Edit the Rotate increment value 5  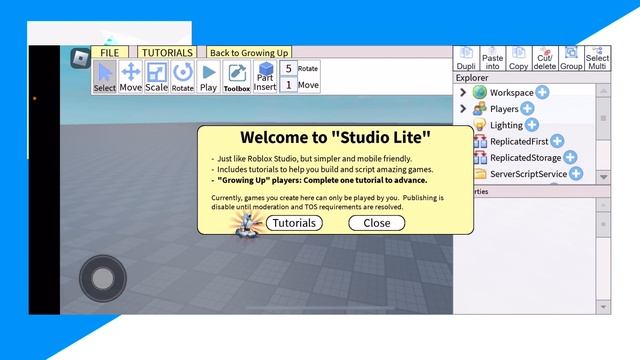pos(289,68)
